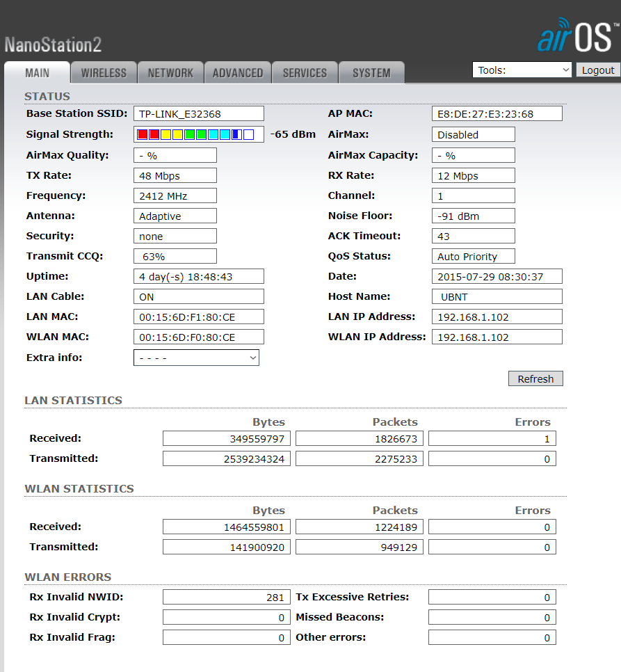Click LAN transmitted bytes 2539234324
This screenshot has height=672, width=621.
click(x=227, y=459)
